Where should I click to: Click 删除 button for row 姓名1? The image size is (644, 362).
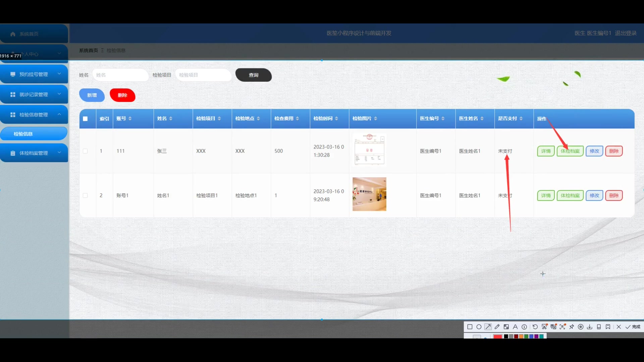click(614, 195)
